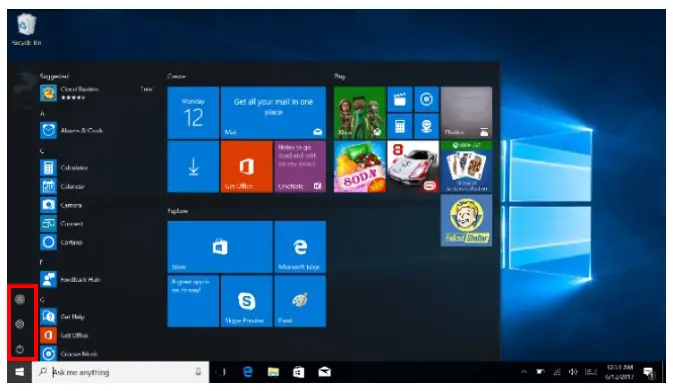Open Groove Music from the app list
The width and height of the screenshot is (673, 391).
coord(69,354)
